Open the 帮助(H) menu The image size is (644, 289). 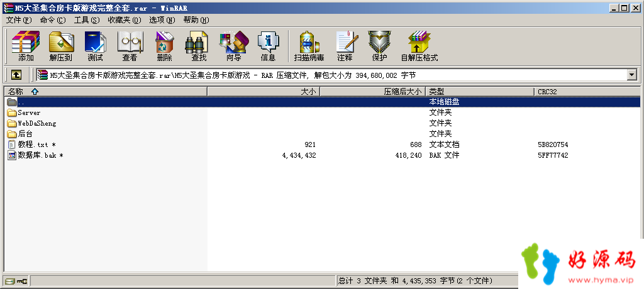(196, 20)
